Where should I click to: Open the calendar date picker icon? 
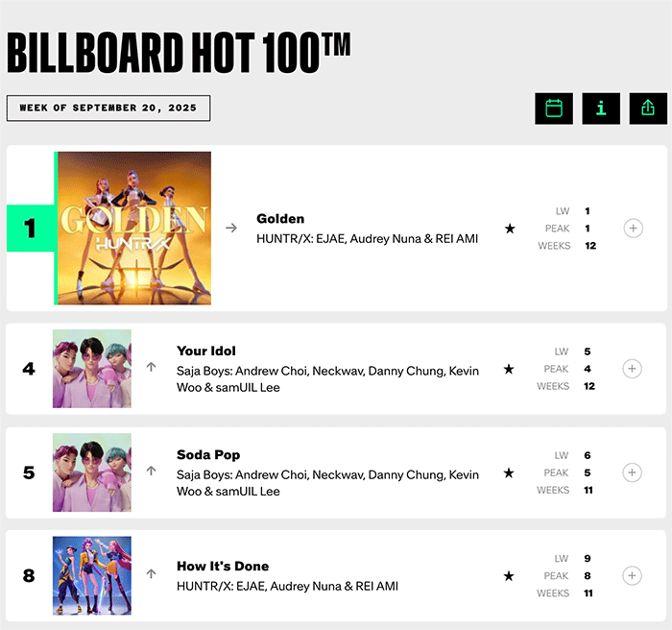tap(554, 109)
